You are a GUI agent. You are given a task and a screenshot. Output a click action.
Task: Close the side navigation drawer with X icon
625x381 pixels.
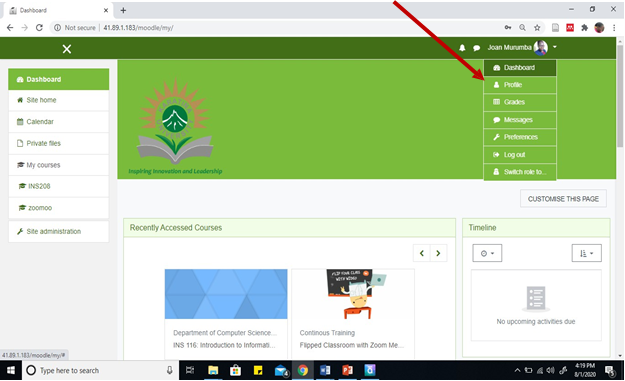[67, 49]
